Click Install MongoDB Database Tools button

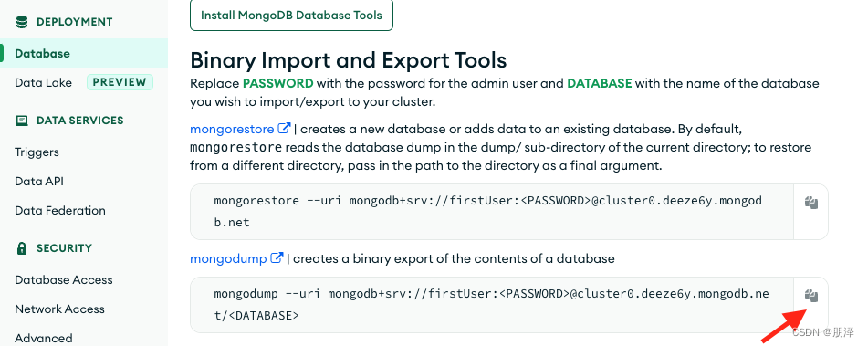pyautogui.click(x=291, y=15)
